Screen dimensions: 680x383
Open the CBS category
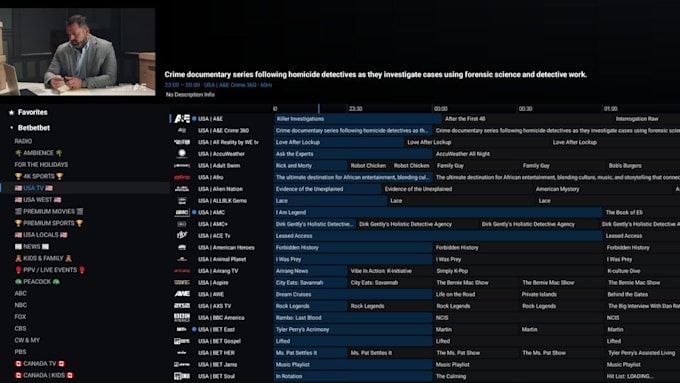(x=20, y=328)
